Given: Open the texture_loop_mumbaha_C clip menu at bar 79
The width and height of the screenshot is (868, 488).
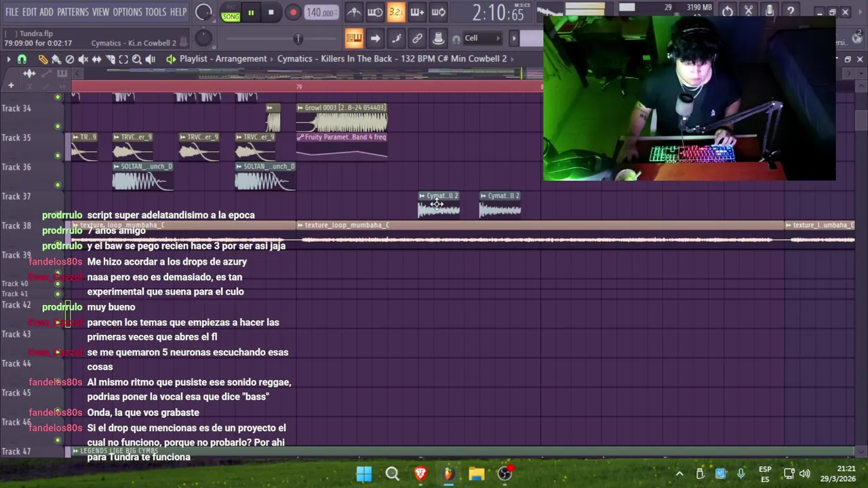Looking at the screenshot, I should pos(300,225).
